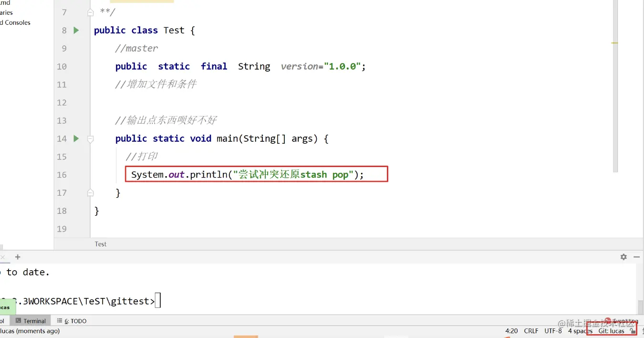
Task: Place cursor in the println statement on line 16
Action: pos(247,175)
